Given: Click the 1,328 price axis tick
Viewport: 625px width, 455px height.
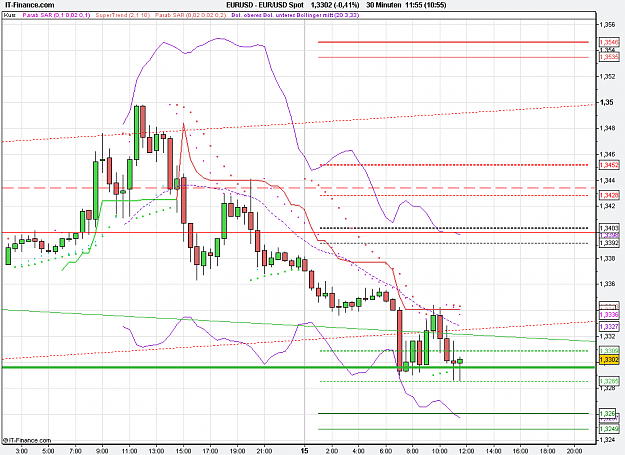Looking at the screenshot, I should (607, 388).
